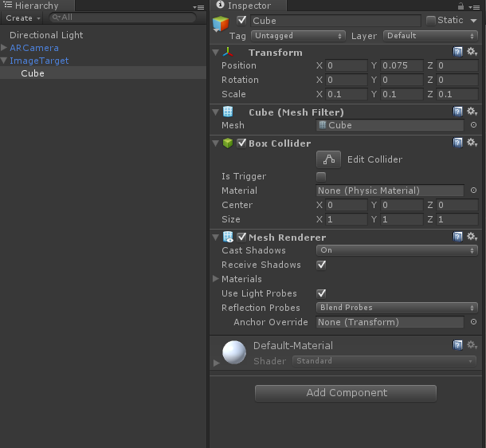Open the Reflection Probes dropdown

point(397,308)
